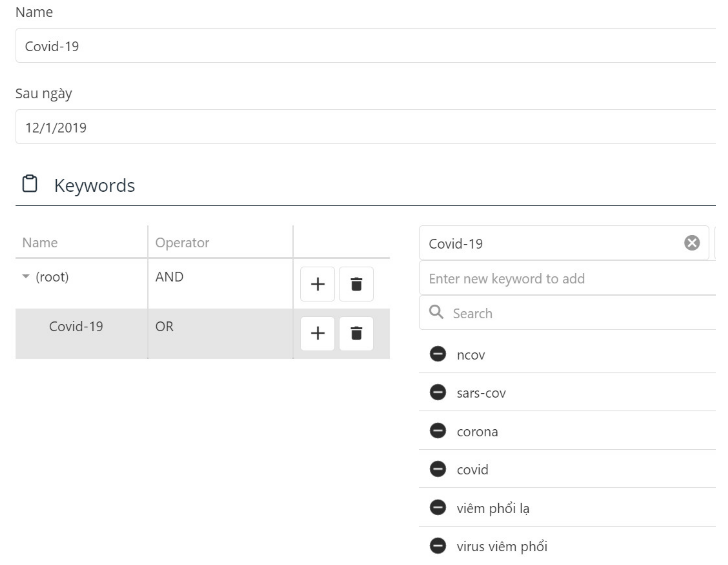Image resolution: width=728 pixels, height=565 pixels.
Task: Delete the Covid-19 row using its trash icon
Action: (x=356, y=333)
